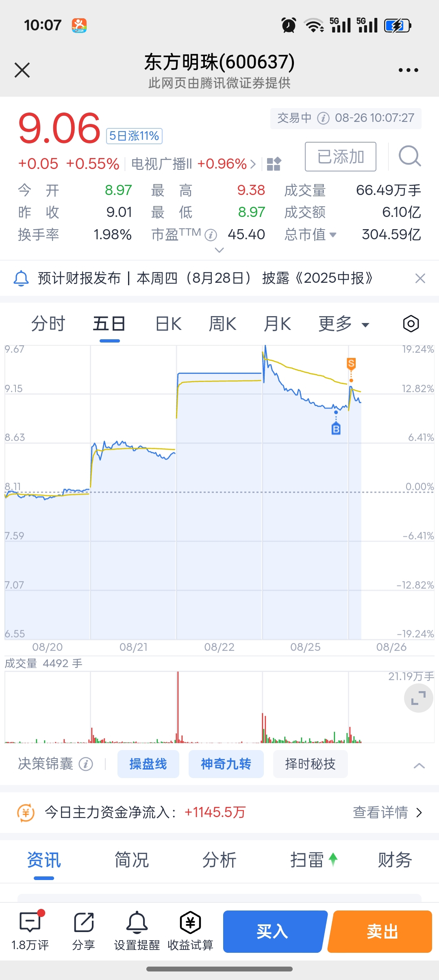Open 查看详情 capital flow link

point(388,813)
